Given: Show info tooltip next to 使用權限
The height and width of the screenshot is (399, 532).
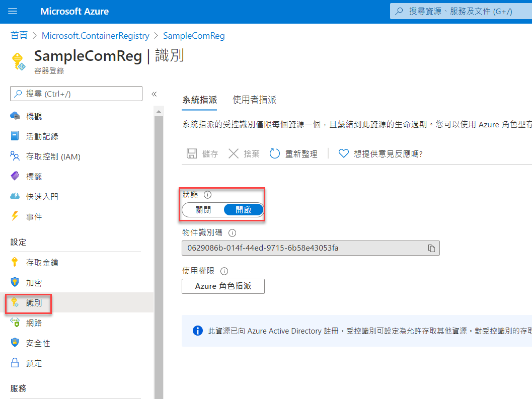Looking at the screenshot, I should click(224, 271).
